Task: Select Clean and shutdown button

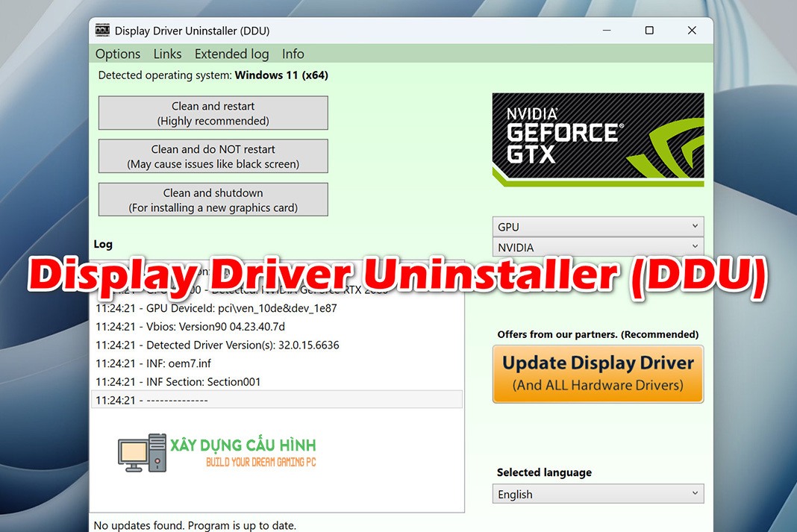Action: 213,200
